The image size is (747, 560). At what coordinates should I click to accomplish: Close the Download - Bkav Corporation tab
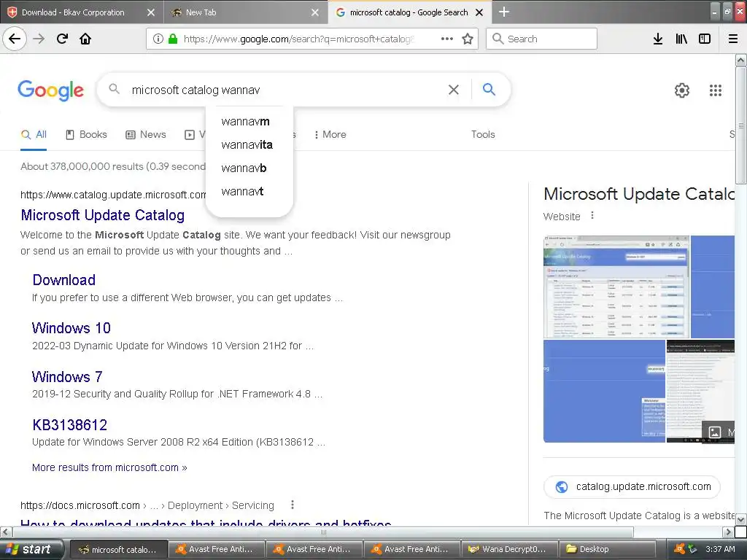pyautogui.click(x=150, y=12)
